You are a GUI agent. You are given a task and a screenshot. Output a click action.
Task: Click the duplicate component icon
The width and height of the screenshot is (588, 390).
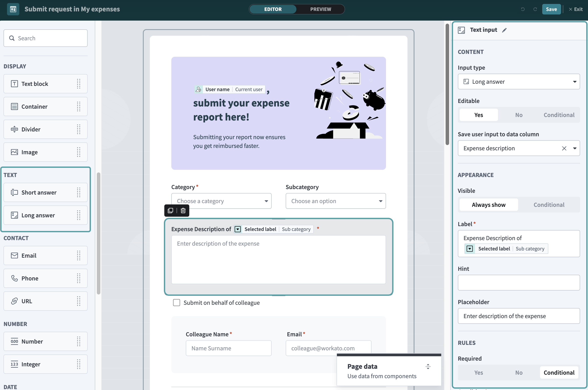[170, 210]
